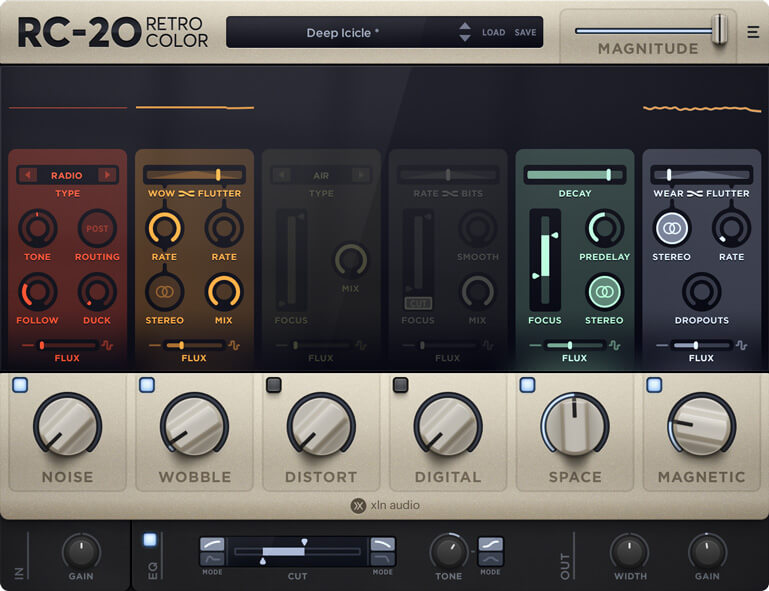Click previous arrow in Distort AIR type
The image size is (769, 591).
pos(282,175)
